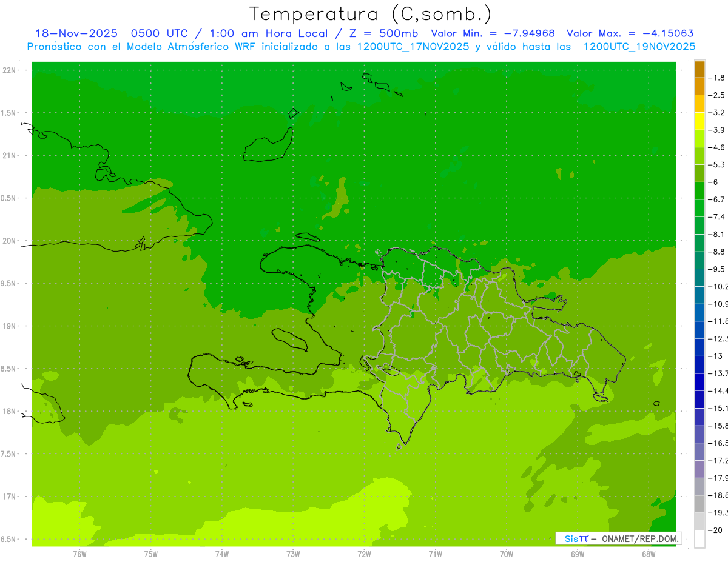This screenshot has height=562, width=728.
Task: Pick the amber legend swatch between -2.5 and -3.2
Action: point(699,104)
